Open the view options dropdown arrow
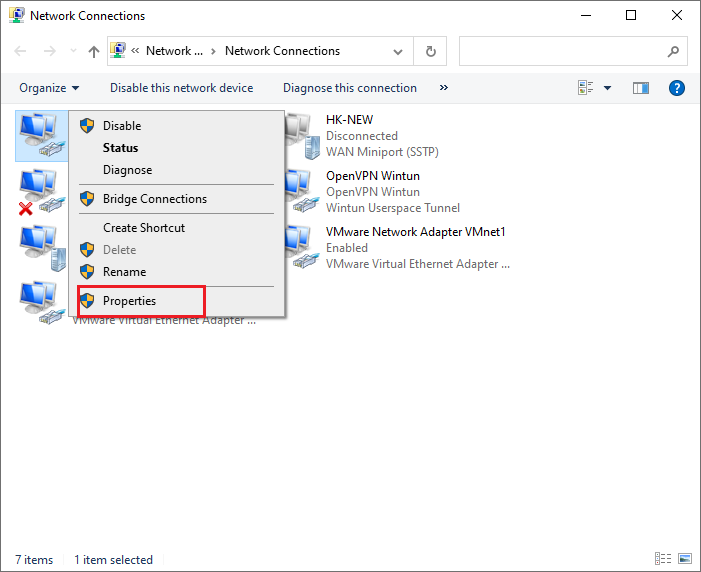 pos(608,88)
